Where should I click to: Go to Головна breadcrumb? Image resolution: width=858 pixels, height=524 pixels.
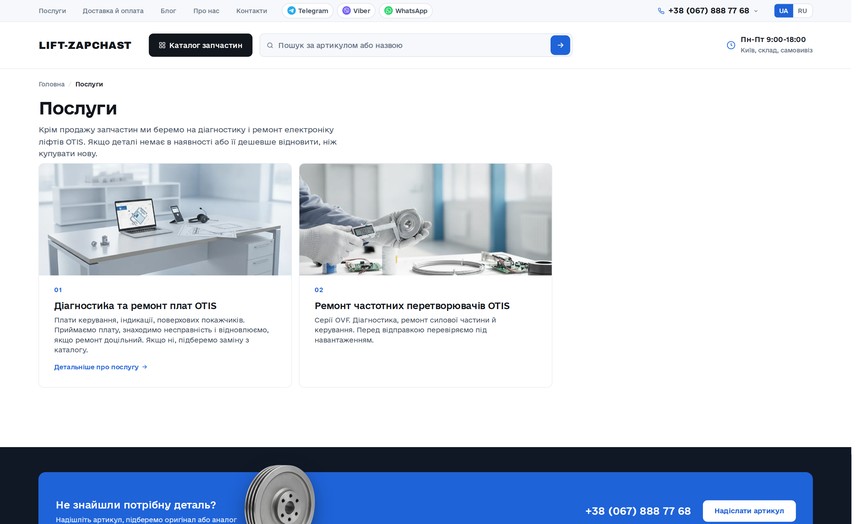pyautogui.click(x=51, y=84)
